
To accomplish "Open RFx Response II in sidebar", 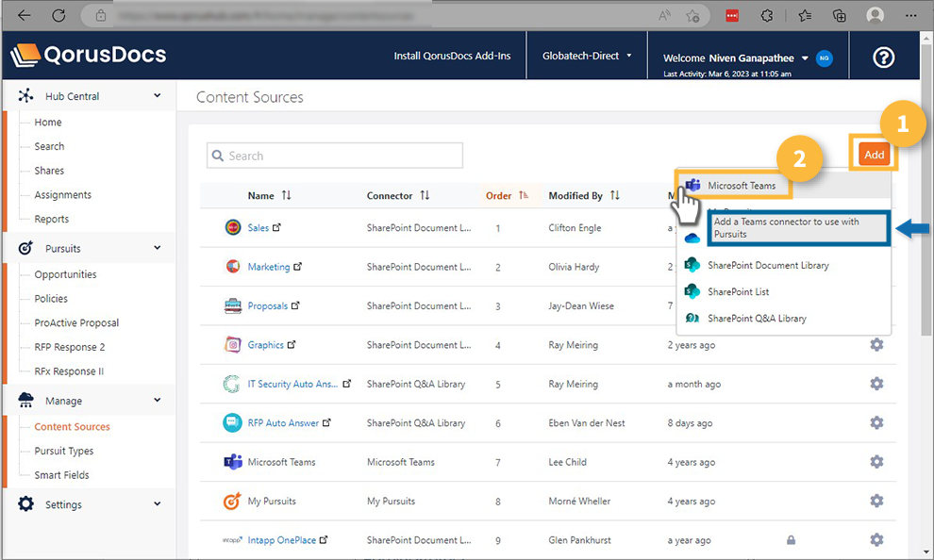I will click(x=69, y=371).
